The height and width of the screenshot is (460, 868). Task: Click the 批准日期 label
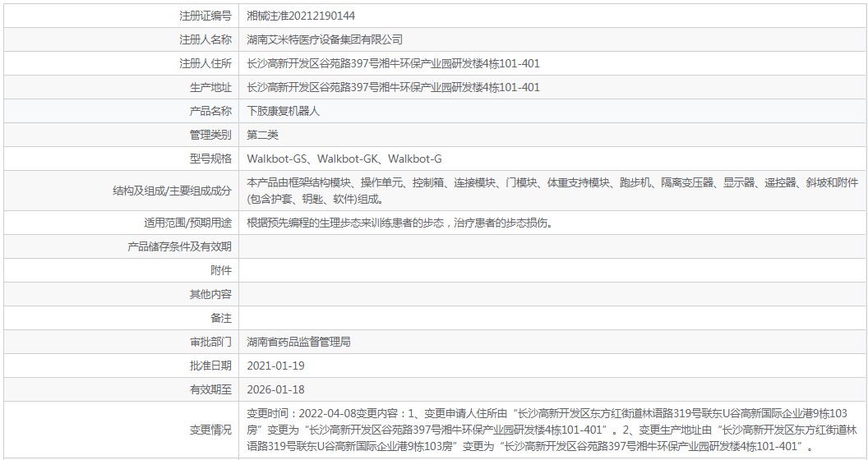(210, 366)
